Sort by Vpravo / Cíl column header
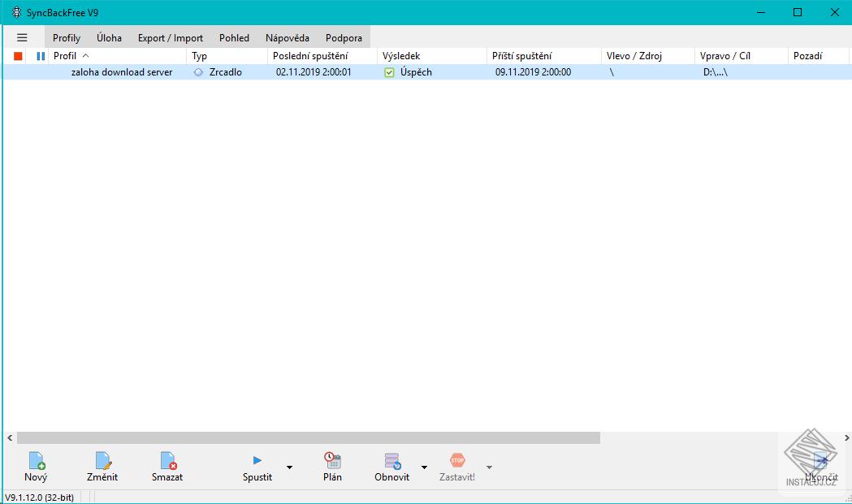Image resolution: width=852 pixels, height=504 pixels. click(x=742, y=56)
